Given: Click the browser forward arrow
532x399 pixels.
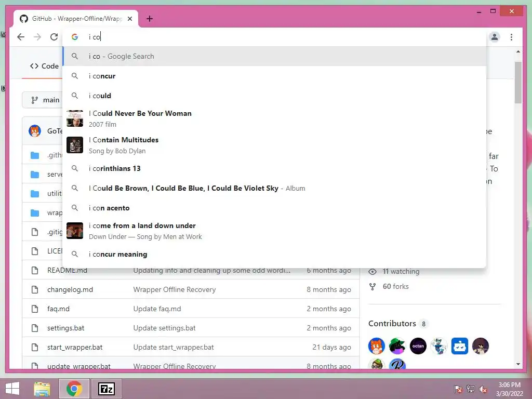Looking at the screenshot, I should click(x=37, y=37).
